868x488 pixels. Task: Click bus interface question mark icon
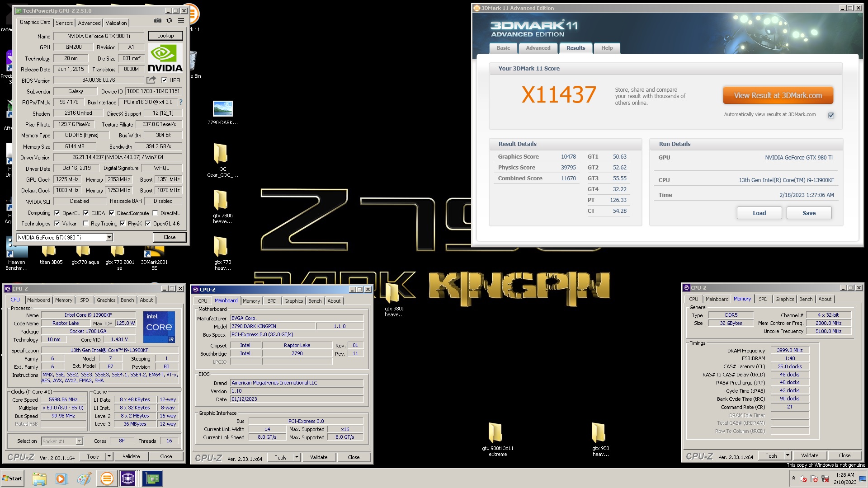(181, 102)
